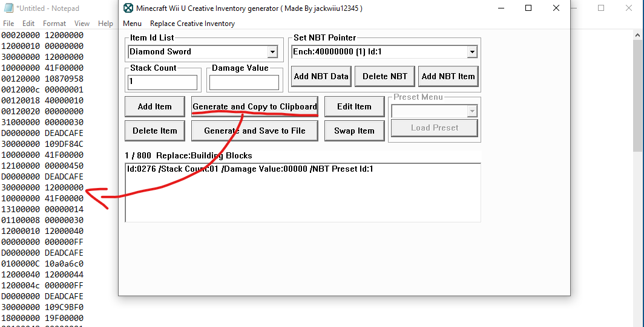This screenshot has width=644, height=327.
Task: Click Notepad line '12100000 00000450'
Action: tap(42, 166)
